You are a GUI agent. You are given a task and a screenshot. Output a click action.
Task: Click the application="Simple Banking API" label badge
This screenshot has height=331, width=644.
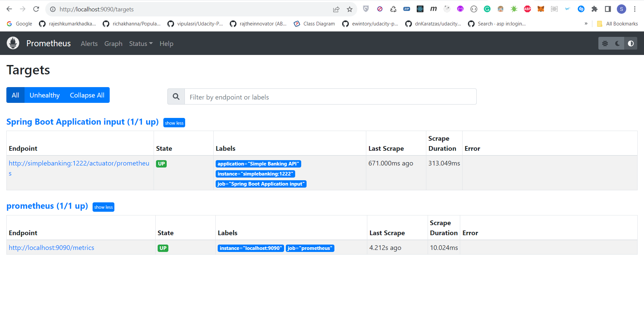pyautogui.click(x=258, y=164)
